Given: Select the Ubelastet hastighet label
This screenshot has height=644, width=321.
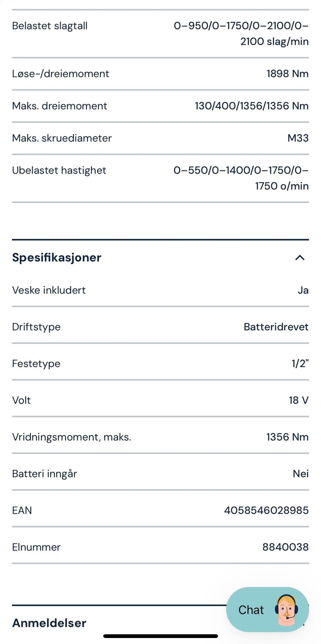Looking at the screenshot, I should (59, 170).
